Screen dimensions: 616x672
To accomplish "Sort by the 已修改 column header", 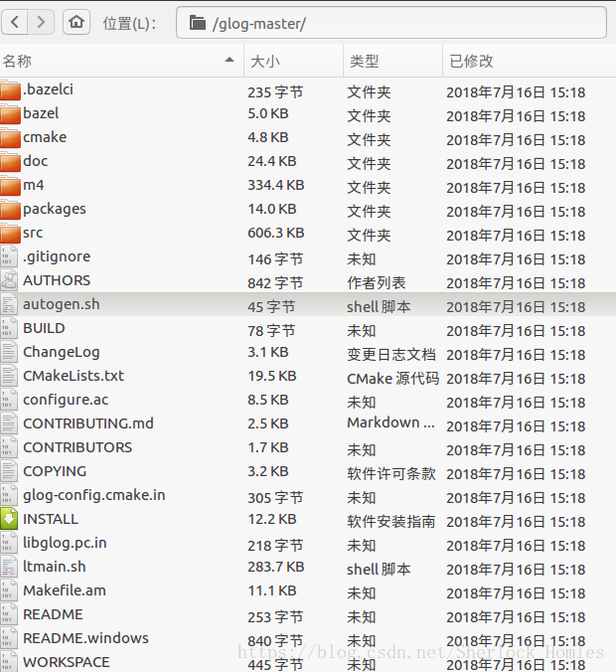I will coord(530,61).
